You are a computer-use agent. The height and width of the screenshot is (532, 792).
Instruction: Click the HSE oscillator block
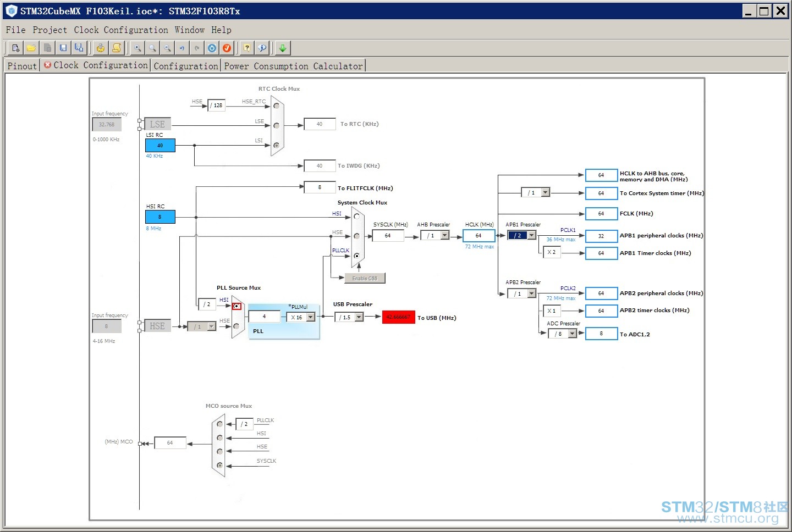point(157,326)
